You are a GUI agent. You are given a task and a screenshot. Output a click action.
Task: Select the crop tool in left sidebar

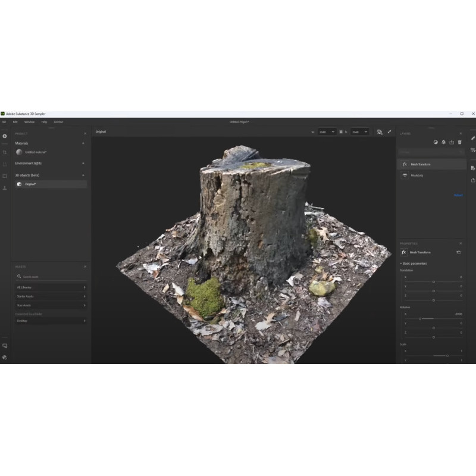click(x=5, y=152)
